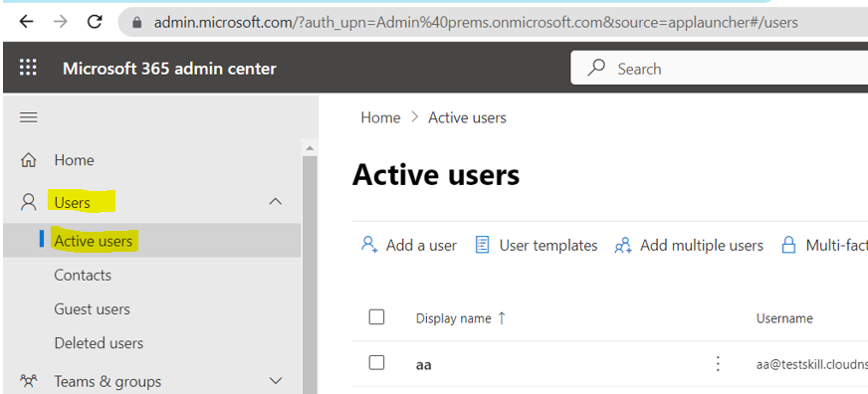Click the Home house icon in sidebar
Viewport: 868px width, 394px height.
pos(28,160)
